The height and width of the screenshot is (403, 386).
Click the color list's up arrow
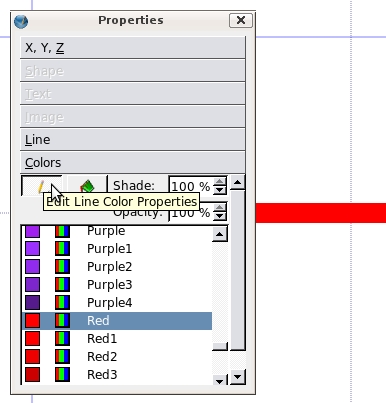pos(220,234)
